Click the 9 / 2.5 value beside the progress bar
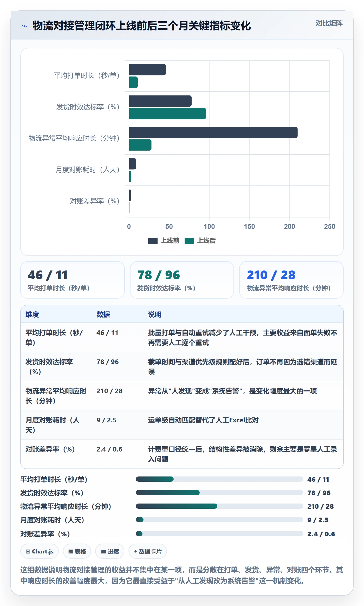The width and height of the screenshot is (364, 606). [318, 520]
